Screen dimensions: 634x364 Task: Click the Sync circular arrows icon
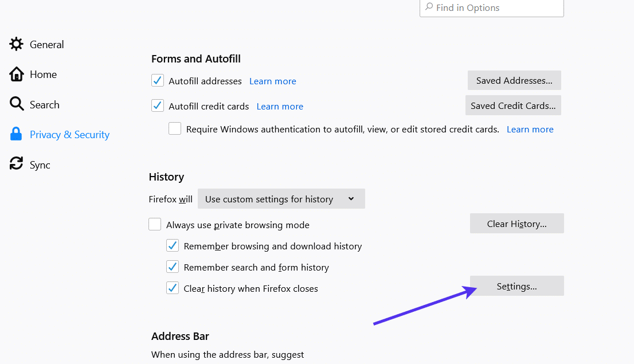(x=16, y=164)
